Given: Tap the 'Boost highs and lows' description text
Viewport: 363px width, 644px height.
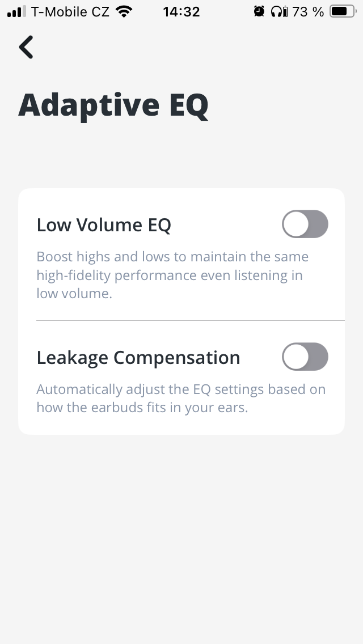Looking at the screenshot, I should (172, 257).
